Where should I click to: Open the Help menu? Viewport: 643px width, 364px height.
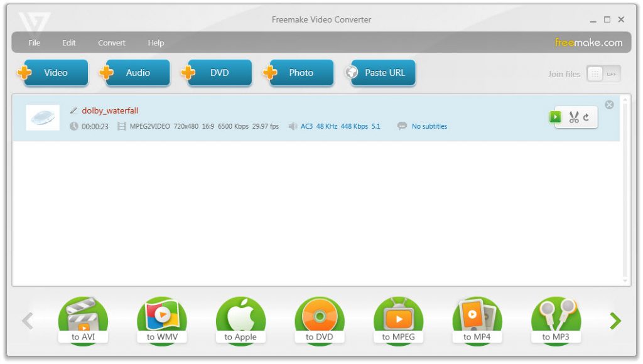point(156,43)
